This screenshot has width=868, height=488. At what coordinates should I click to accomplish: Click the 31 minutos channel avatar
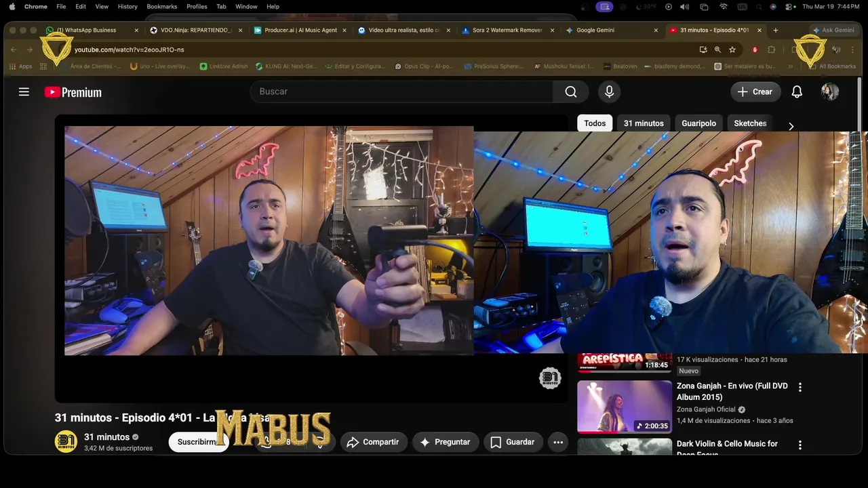tap(66, 442)
